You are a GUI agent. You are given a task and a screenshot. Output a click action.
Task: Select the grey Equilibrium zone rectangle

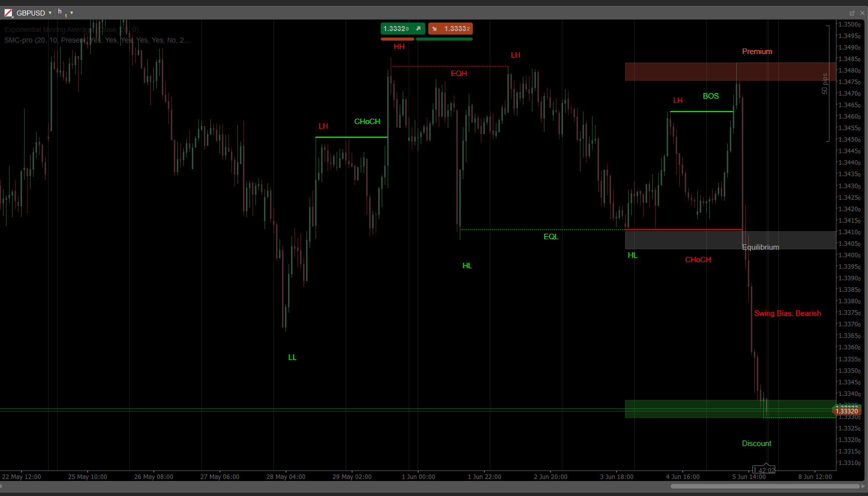(x=730, y=240)
